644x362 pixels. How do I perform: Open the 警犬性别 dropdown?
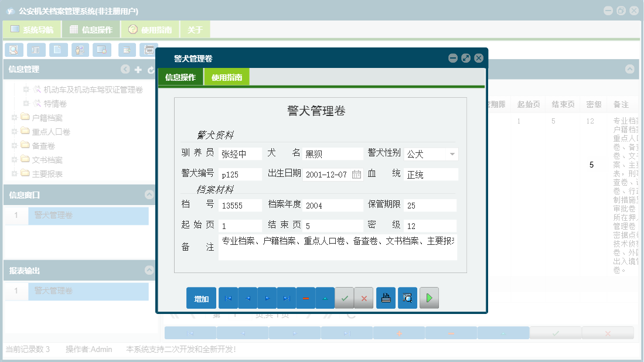[x=453, y=153]
